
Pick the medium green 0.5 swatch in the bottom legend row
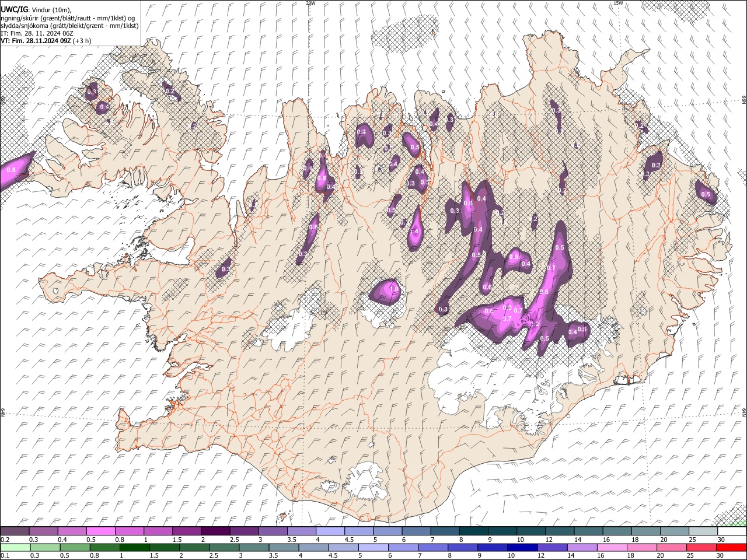point(75,547)
